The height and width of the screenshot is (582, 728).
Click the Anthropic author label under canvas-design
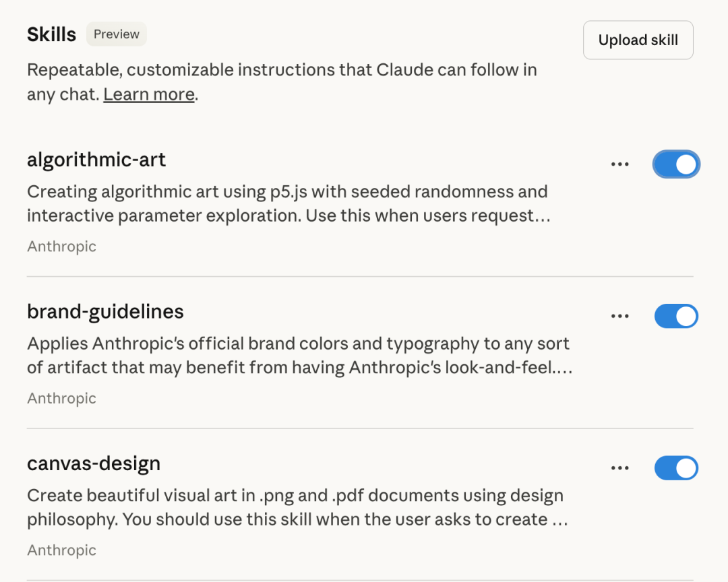tap(61, 550)
